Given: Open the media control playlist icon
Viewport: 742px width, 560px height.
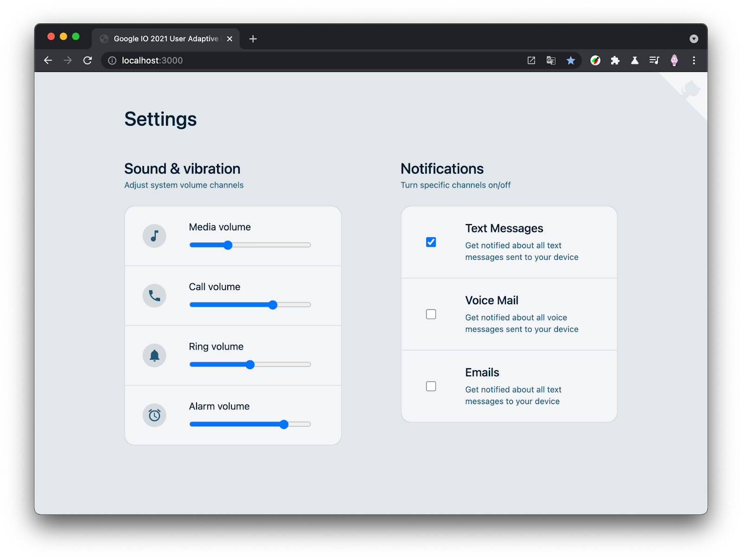Looking at the screenshot, I should click(654, 60).
